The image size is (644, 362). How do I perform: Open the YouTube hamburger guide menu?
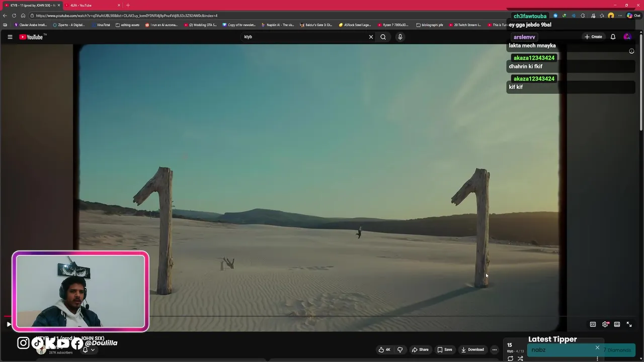10,37
